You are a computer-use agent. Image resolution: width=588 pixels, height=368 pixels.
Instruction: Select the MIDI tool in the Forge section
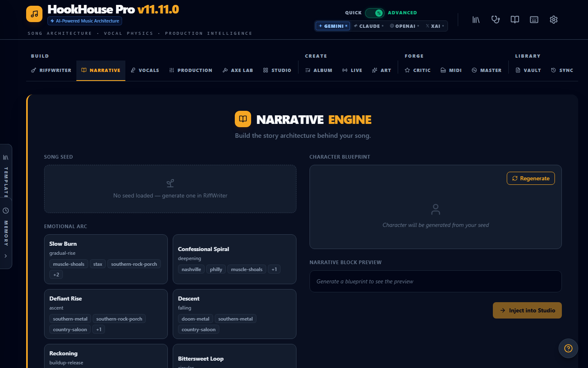pyautogui.click(x=451, y=70)
